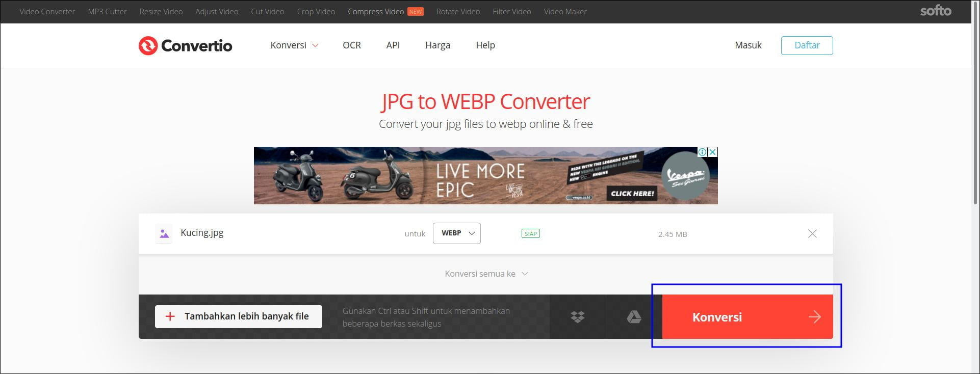Click the Convertio logo icon
Viewport: 980px width, 374px height.
pyautogui.click(x=148, y=45)
